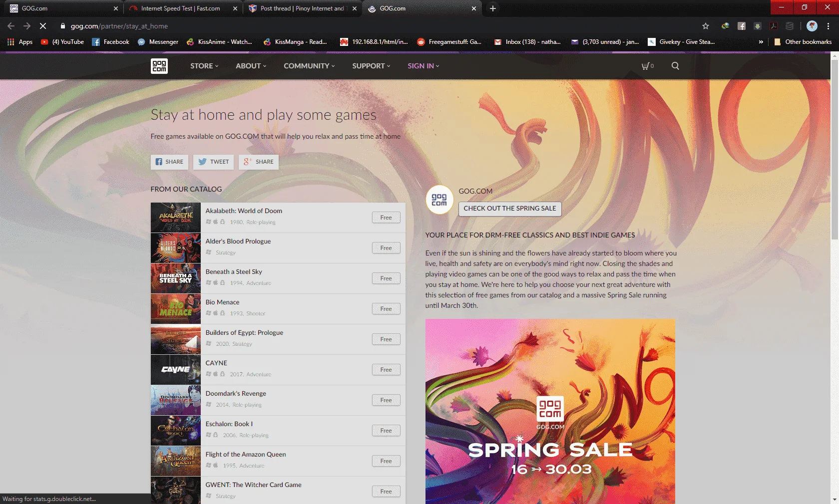This screenshot has height=504, width=839.
Task: Open the Flight of the Amazon Queen title
Action: [x=246, y=455]
